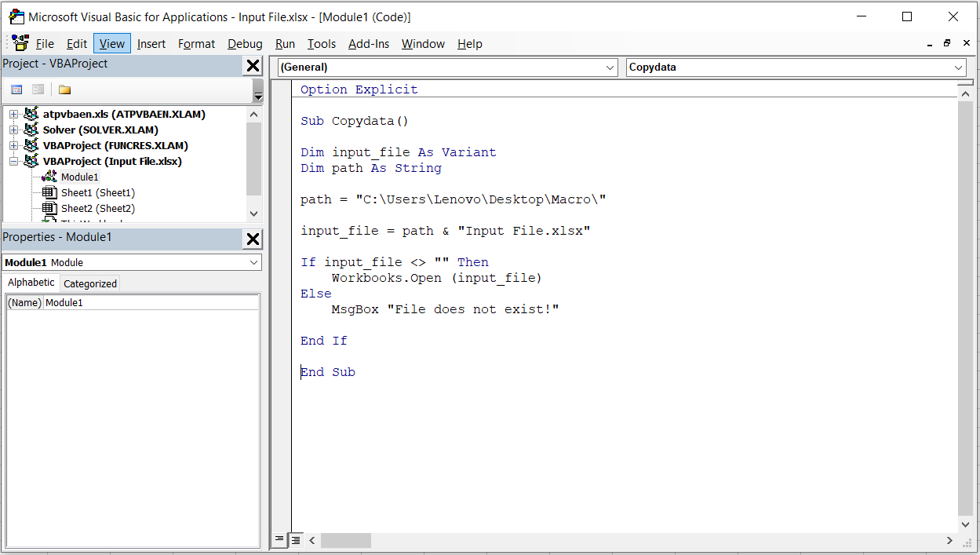Expand the Solver (SOLVER.XLAM) node
The height and width of the screenshot is (555, 980).
[x=13, y=130]
